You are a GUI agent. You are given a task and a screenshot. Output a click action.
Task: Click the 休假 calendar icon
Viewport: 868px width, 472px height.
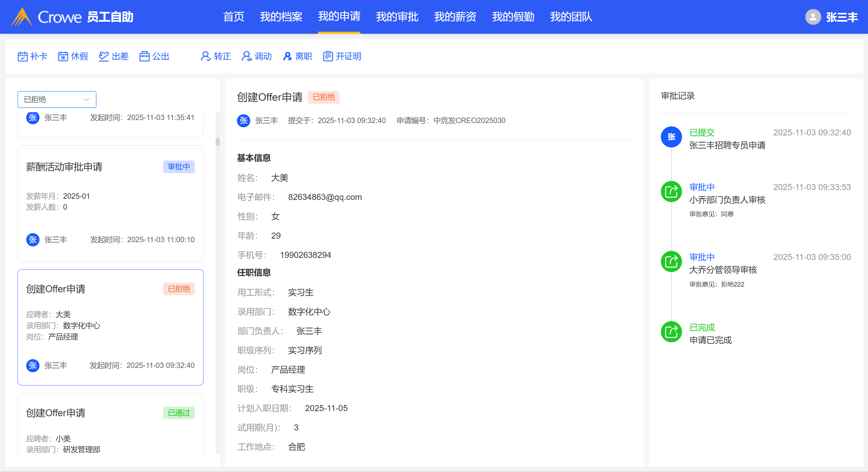[x=63, y=56]
